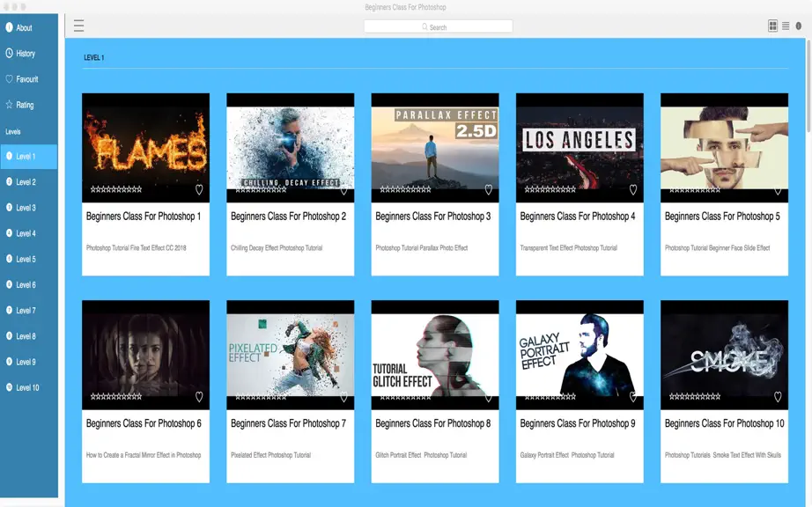Open Beginners Class For Photoshop 7 title
The height and width of the screenshot is (507, 812).
click(x=289, y=423)
